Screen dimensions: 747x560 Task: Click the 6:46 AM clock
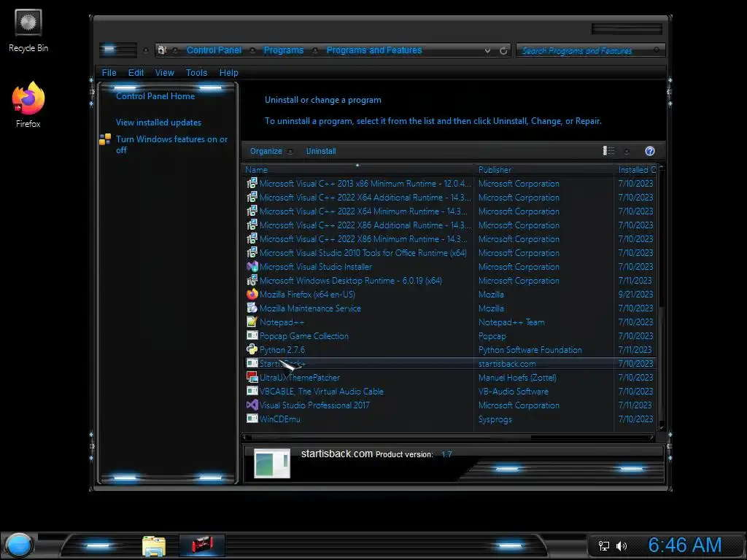click(684, 545)
